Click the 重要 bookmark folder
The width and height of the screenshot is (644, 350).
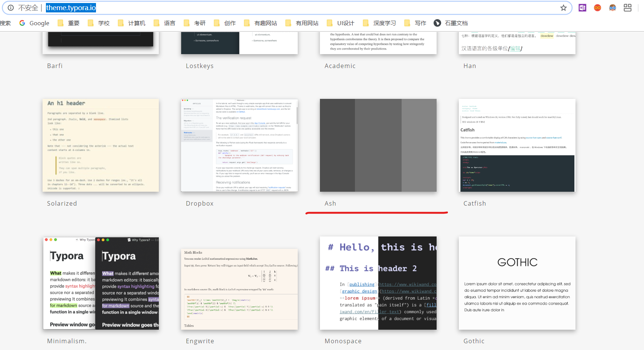click(x=73, y=23)
